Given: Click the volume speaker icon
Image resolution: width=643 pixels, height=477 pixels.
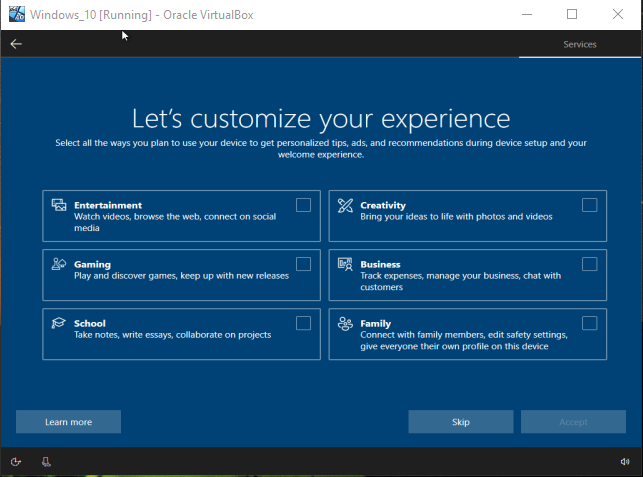Looking at the screenshot, I should 625,462.
